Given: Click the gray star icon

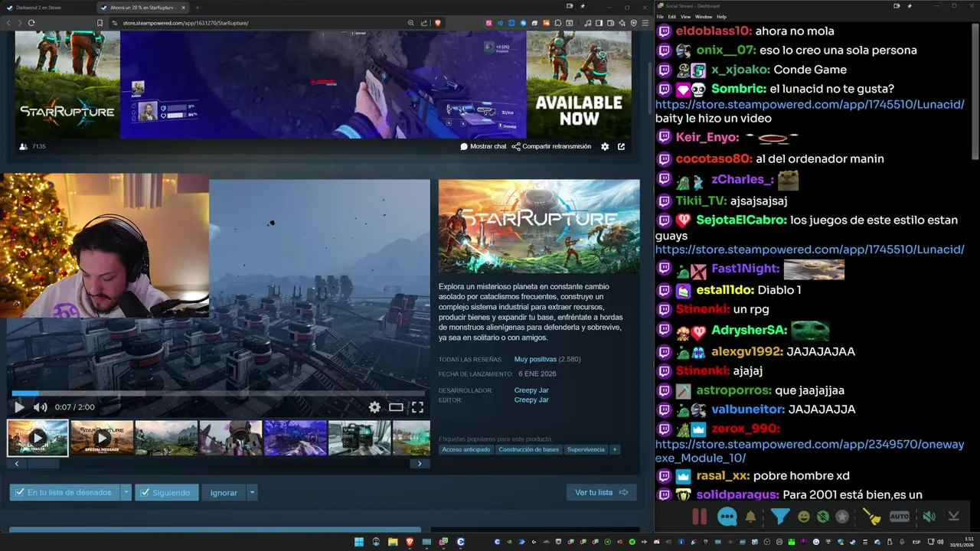Looking at the screenshot, I should pyautogui.click(x=842, y=517).
